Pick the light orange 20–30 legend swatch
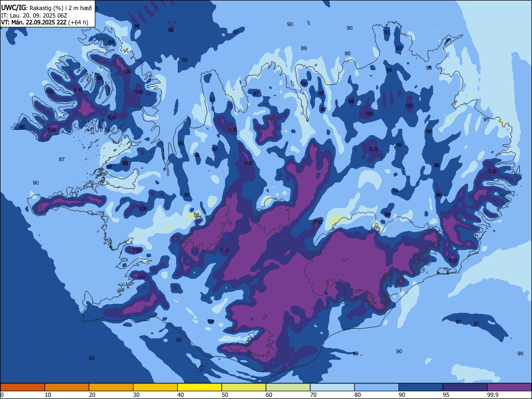532x399 pixels. click(x=111, y=387)
